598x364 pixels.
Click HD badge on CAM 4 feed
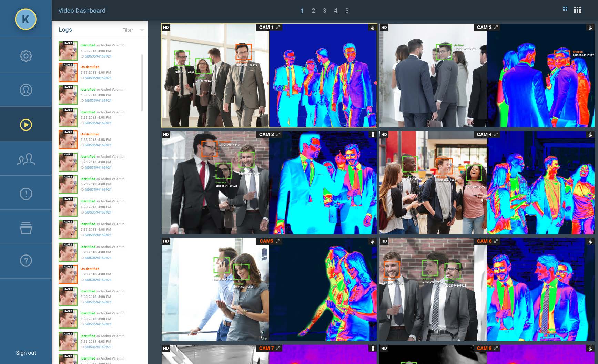[x=384, y=134]
